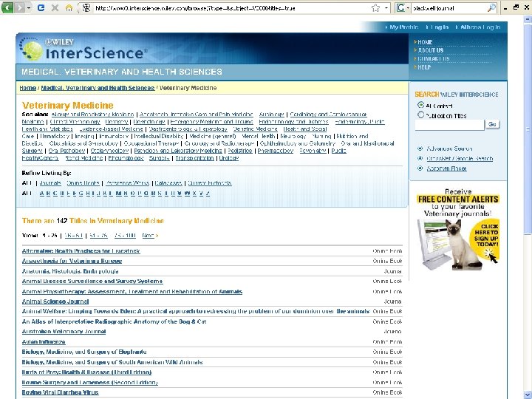The width and height of the screenshot is (532, 399).
Task: Click the vertical page scrollbar thumb
Action: pos(528,129)
